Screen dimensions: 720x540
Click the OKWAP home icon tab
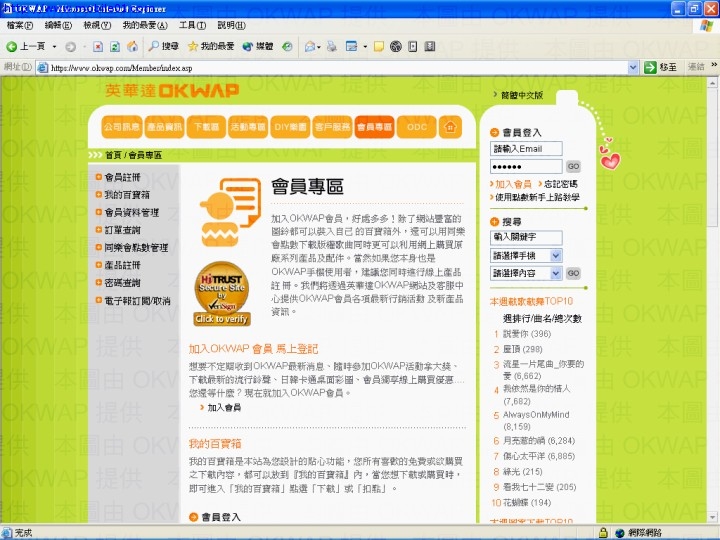450,127
